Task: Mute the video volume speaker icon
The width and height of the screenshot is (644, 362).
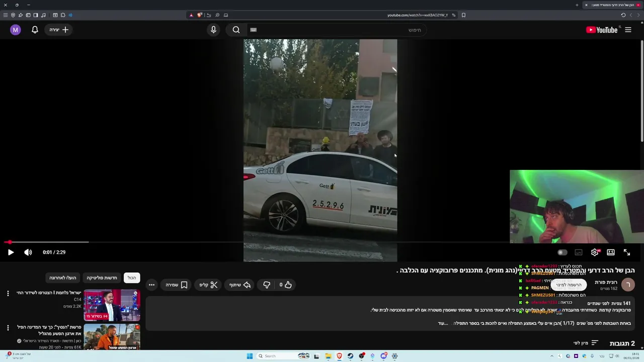Action: (28, 252)
